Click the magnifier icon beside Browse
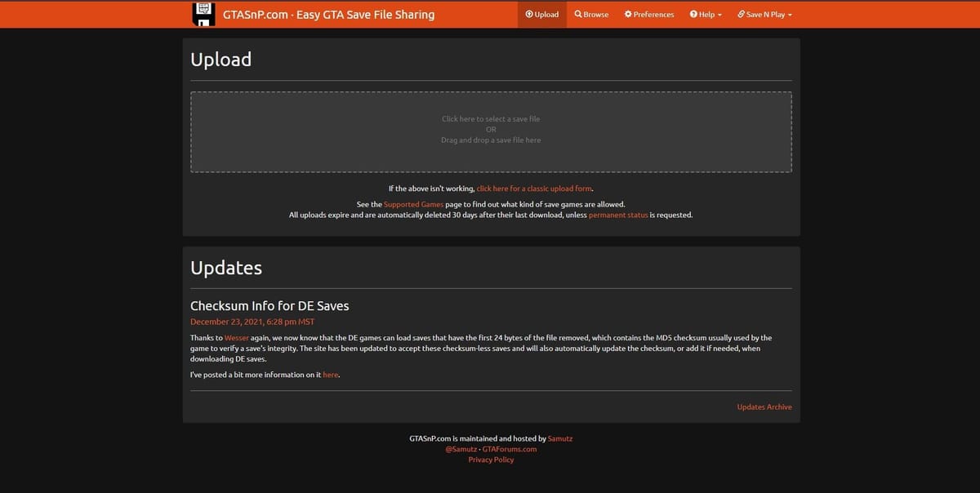Image resolution: width=980 pixels, height=493 pixels. coord(578,14)
